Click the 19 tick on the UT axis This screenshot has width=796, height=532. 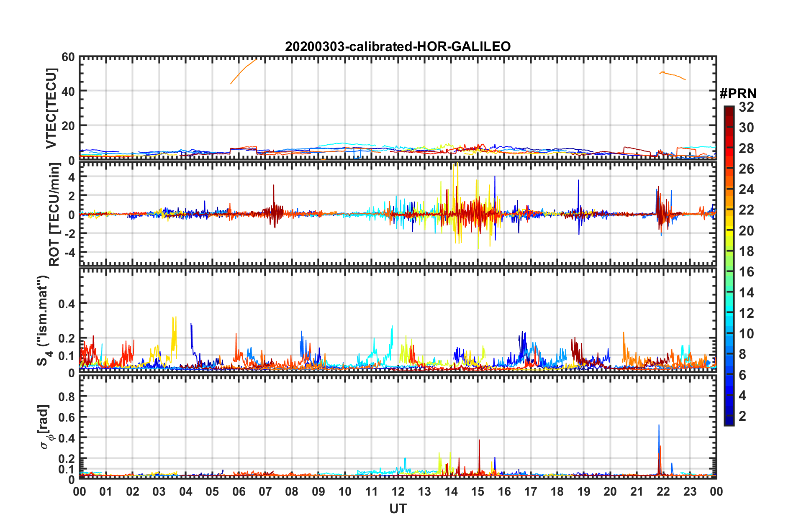pyautogui.click(x=584, y=491)
